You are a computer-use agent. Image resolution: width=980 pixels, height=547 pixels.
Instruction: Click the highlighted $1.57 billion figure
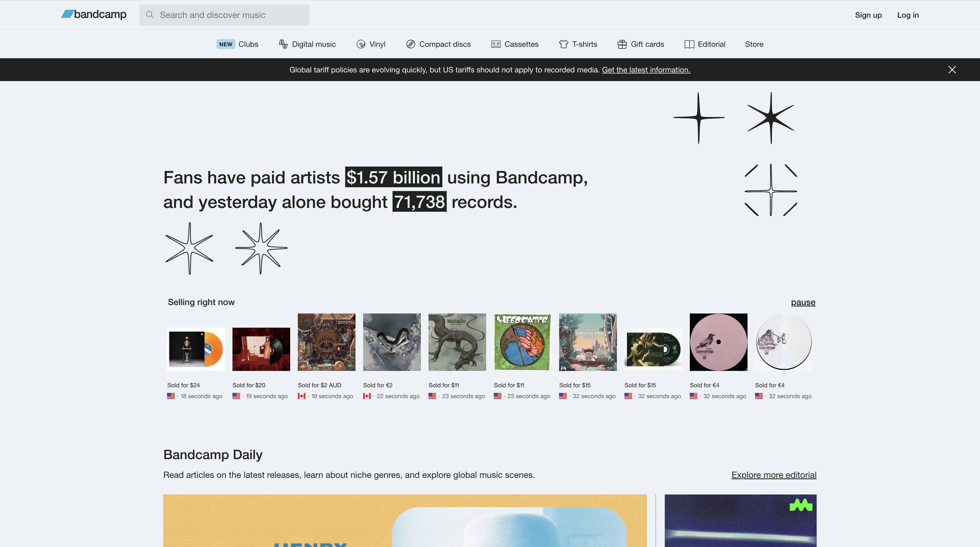393,177
